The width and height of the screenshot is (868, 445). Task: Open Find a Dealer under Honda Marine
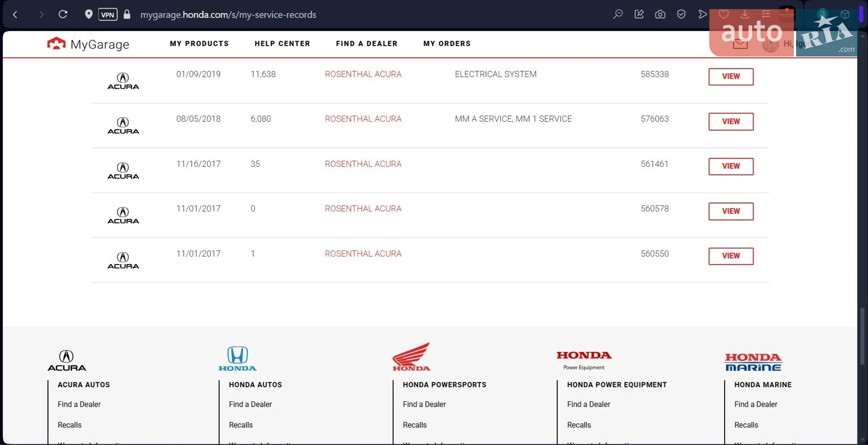click(x=756, y=404)
